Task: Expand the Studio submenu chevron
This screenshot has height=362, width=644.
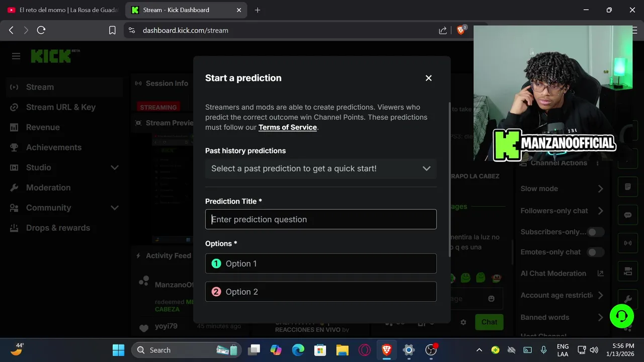Action: tap(114, 167)
